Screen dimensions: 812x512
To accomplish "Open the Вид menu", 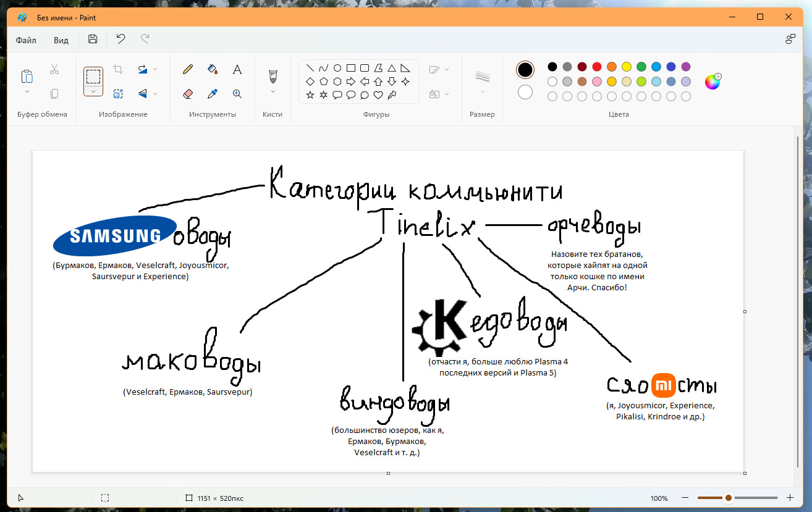I will pos(61,40).
